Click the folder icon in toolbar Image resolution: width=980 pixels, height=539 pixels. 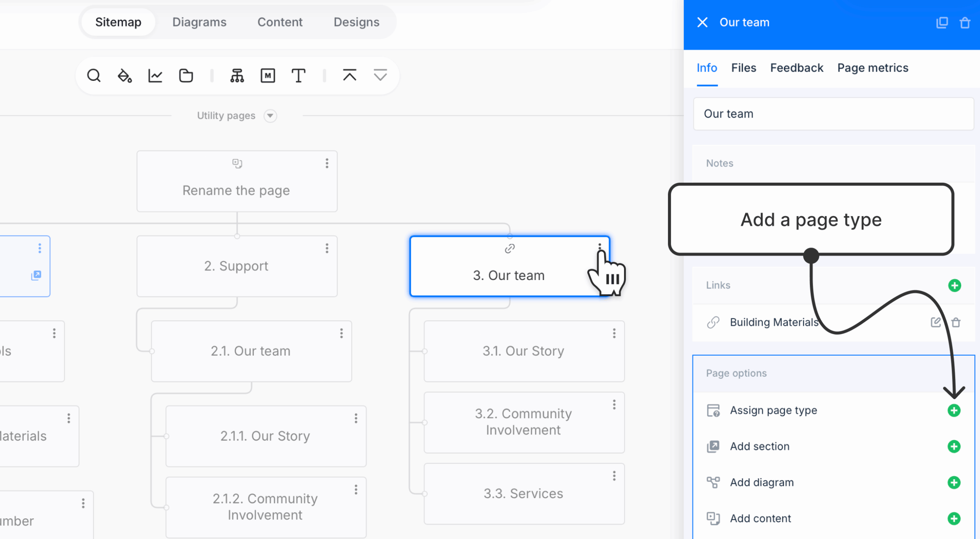[186, 75]
